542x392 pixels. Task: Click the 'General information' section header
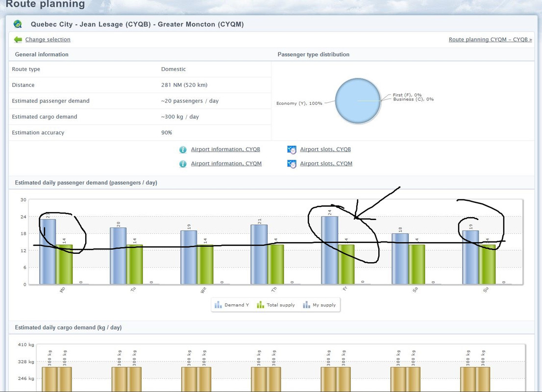click(x=42, y=54)
